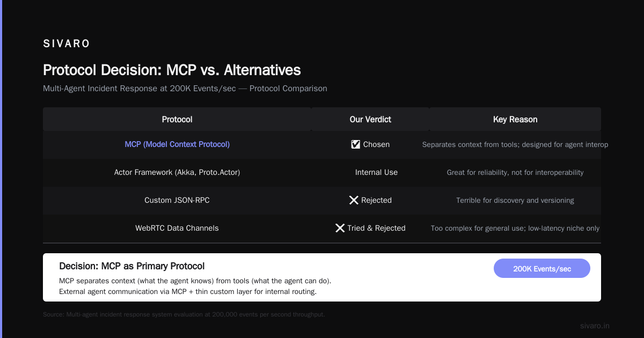Click the WebRTC Data Channels protocol cell
The height and width of the screenshot is (338, 644).
pyautogui.click(x=177, y=228)
